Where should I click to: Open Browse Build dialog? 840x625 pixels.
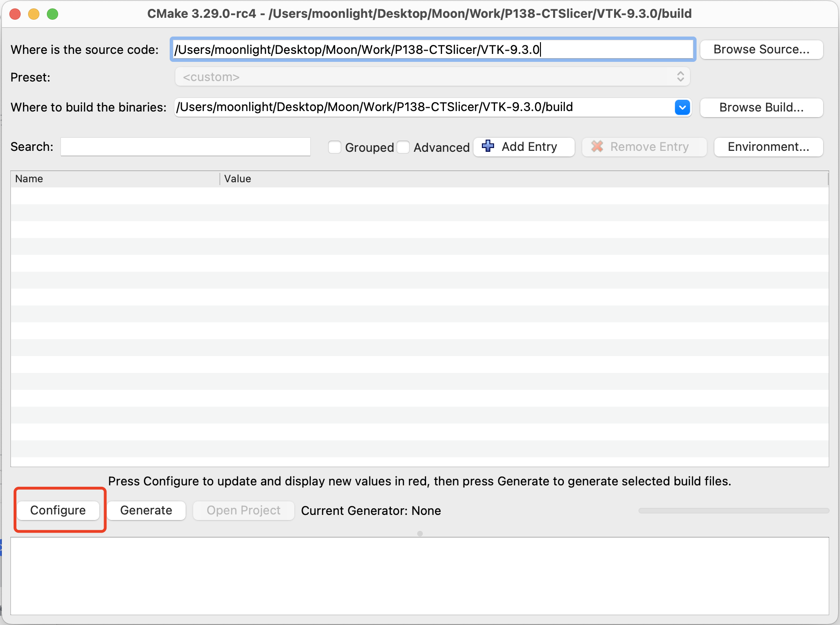coord(761,107)
